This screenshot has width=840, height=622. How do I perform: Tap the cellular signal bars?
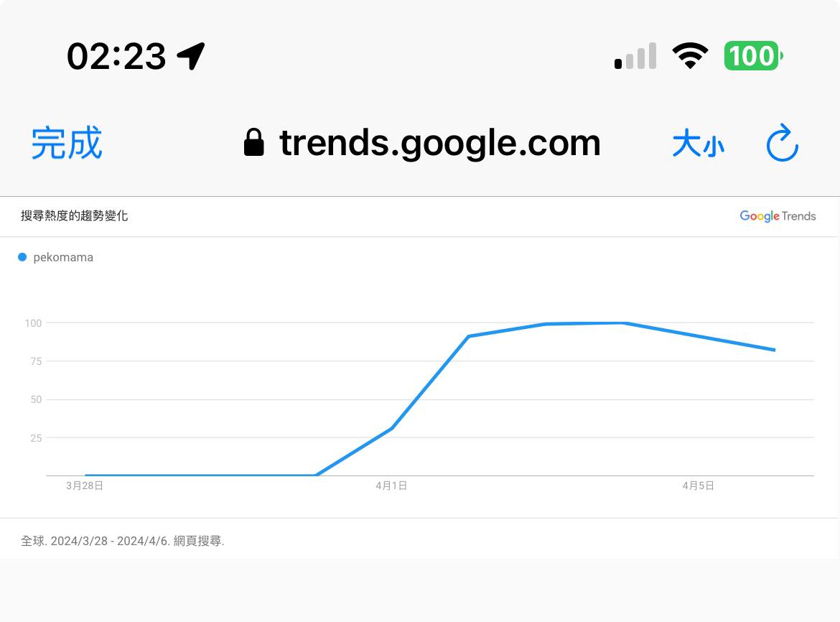point(635,56)
